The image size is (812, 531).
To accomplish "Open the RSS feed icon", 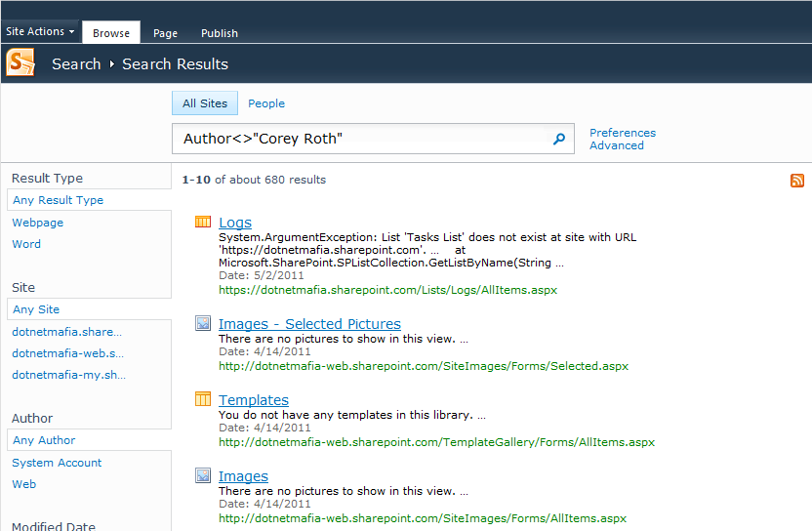I will (x=797, y=181).
